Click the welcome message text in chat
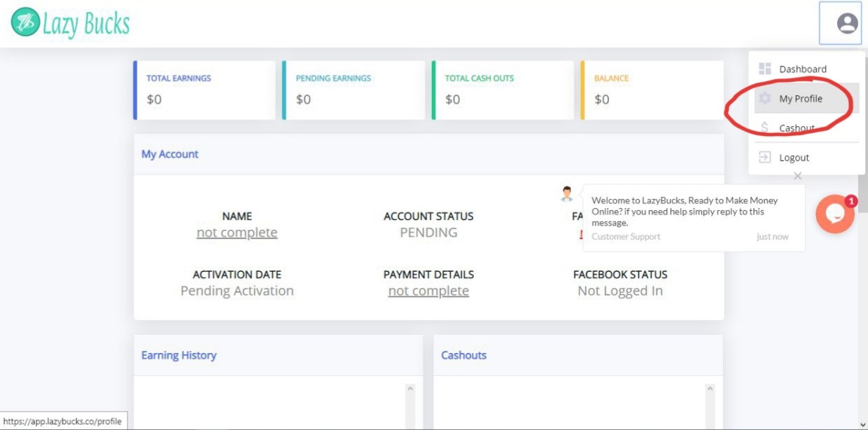The image size is (868, 430). [684, 211]
